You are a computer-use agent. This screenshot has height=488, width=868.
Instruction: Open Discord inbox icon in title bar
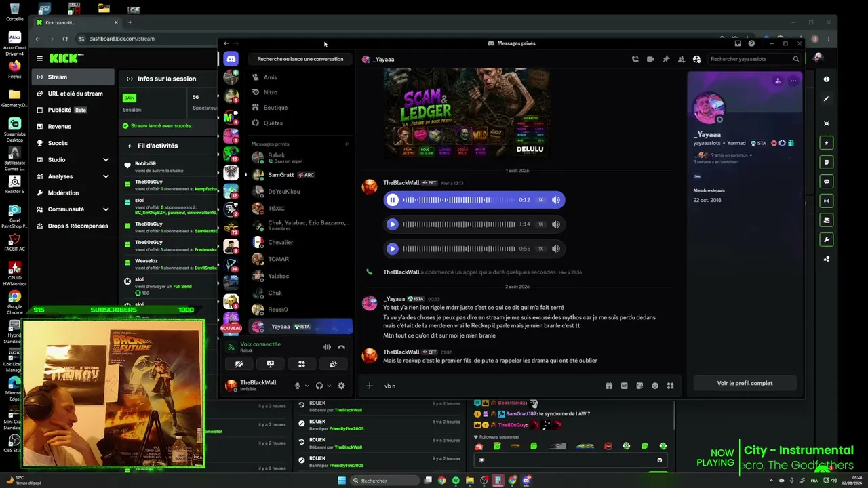738,43
